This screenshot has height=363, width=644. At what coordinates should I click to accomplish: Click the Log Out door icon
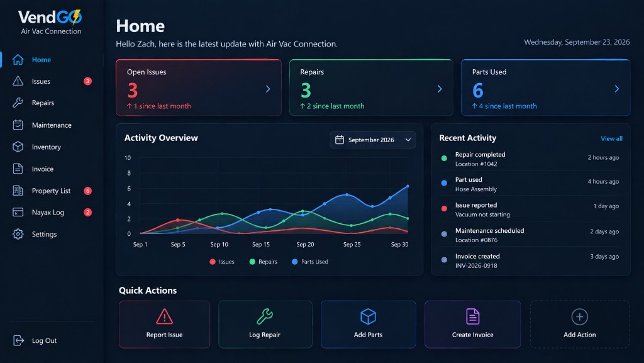18,340
